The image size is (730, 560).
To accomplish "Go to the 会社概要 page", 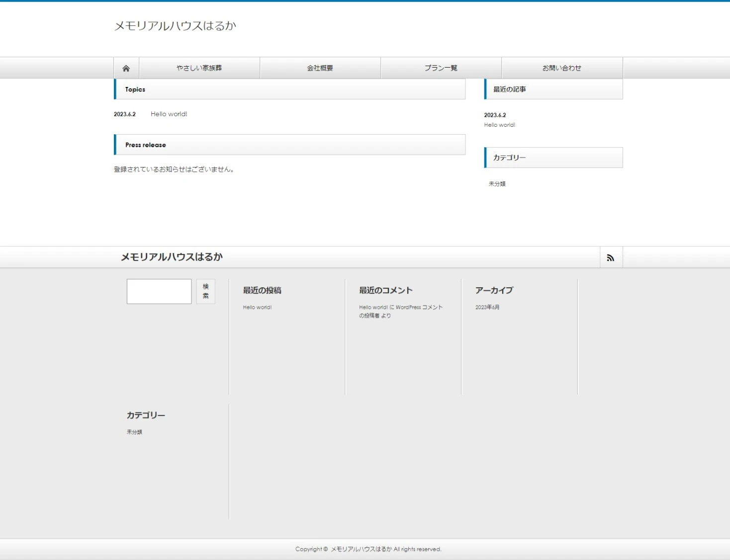I will 320,68.
